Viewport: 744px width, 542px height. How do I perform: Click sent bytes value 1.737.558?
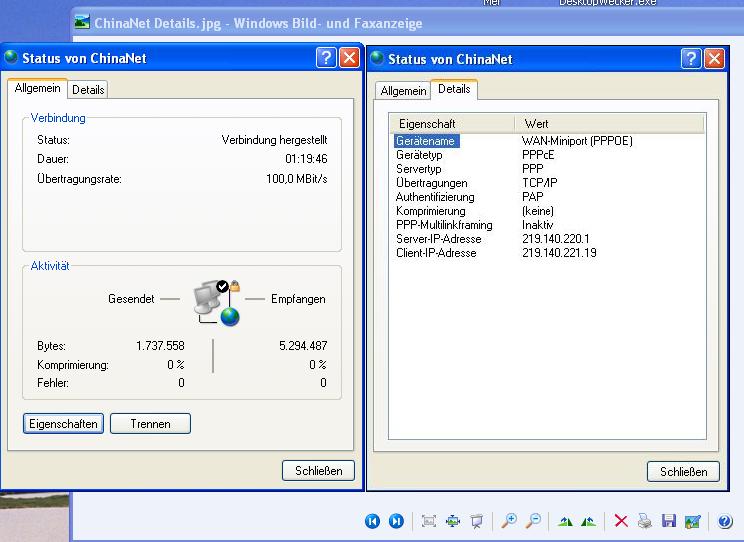[x=160, y=346]
